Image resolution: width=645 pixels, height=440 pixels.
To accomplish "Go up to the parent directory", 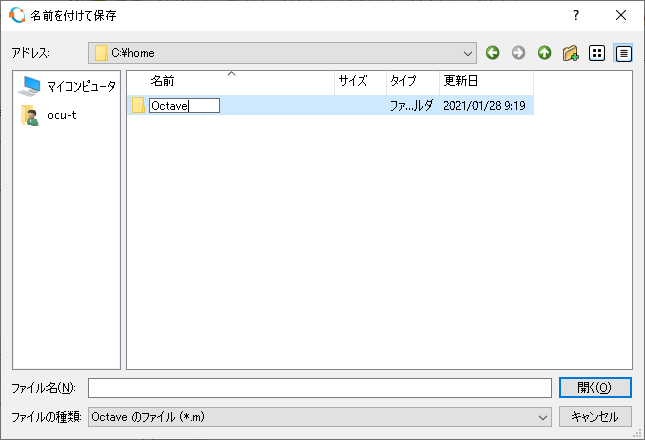I will pos(544,53).
